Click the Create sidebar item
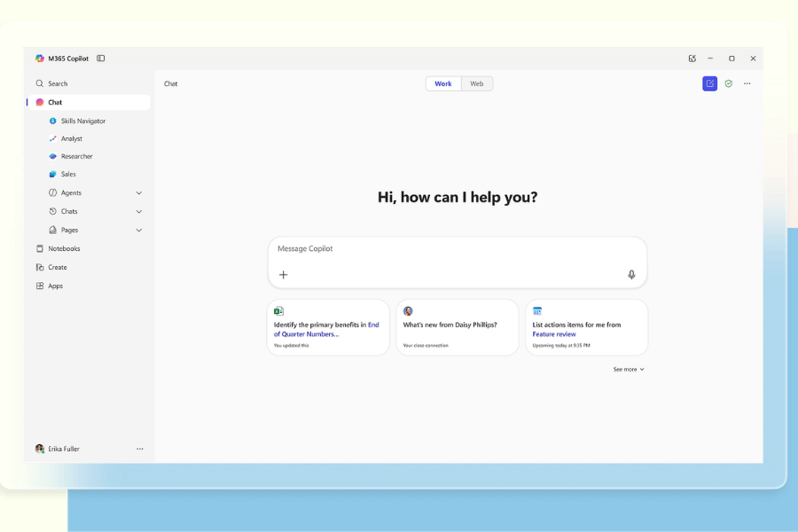Viewport: 798px width, 532px height. 56,267
